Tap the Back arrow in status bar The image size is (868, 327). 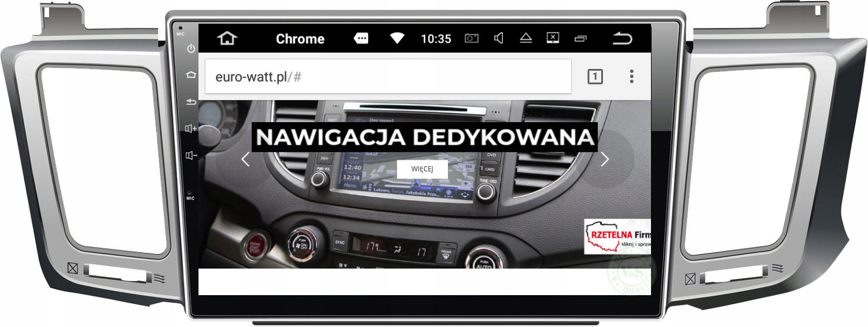(623, 39)
